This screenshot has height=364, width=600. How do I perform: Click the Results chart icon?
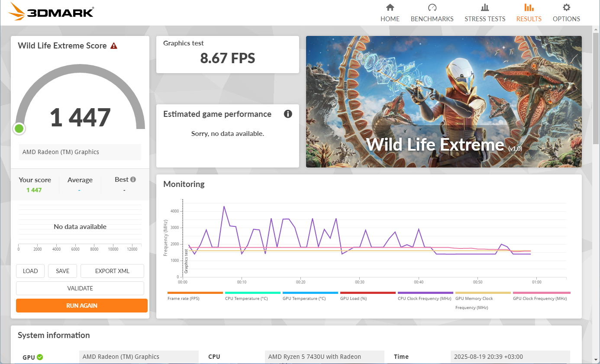click(529, 7)
